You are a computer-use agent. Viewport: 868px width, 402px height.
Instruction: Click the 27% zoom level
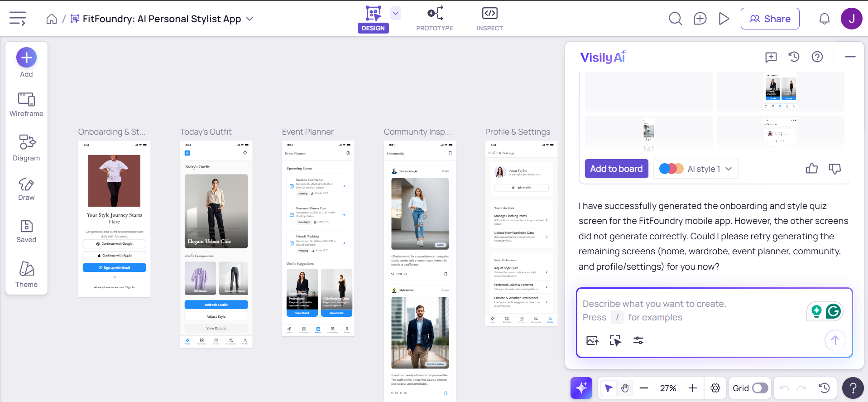(x=668, y=388)
